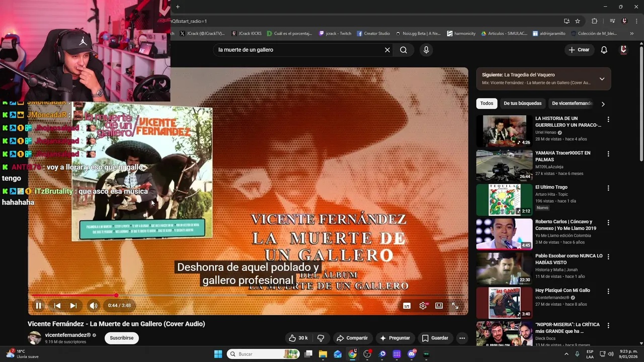The image size is (644, 362).
Task: Go to the previous video in the player
Action: point(57,305)
